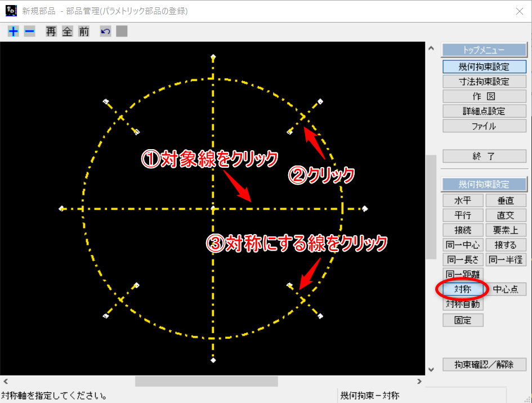Click the vertical scrollbar thumb
The height and width of the screenshot is (403, 532).
(431, 207)
